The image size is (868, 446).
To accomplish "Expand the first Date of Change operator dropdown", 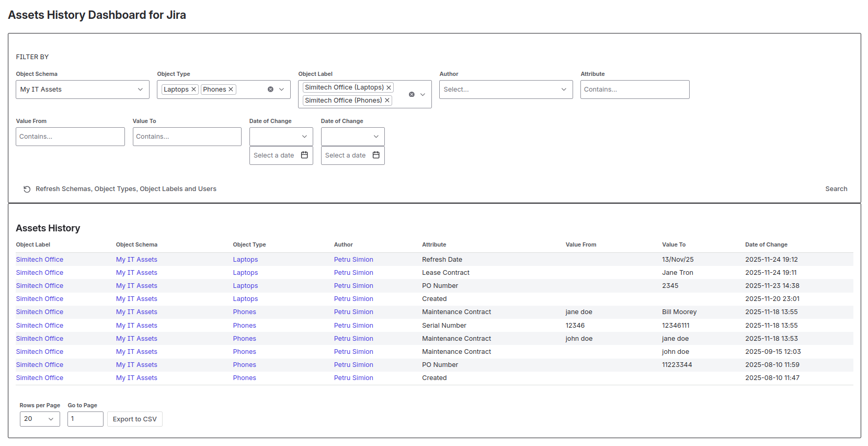I will click(281, 137).
